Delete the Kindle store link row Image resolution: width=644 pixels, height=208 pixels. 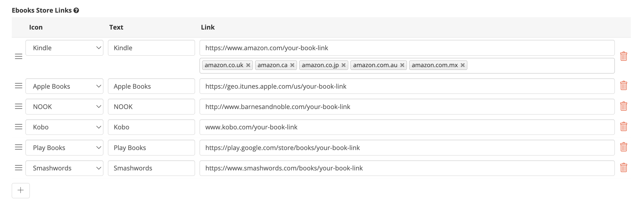point(624,56)
